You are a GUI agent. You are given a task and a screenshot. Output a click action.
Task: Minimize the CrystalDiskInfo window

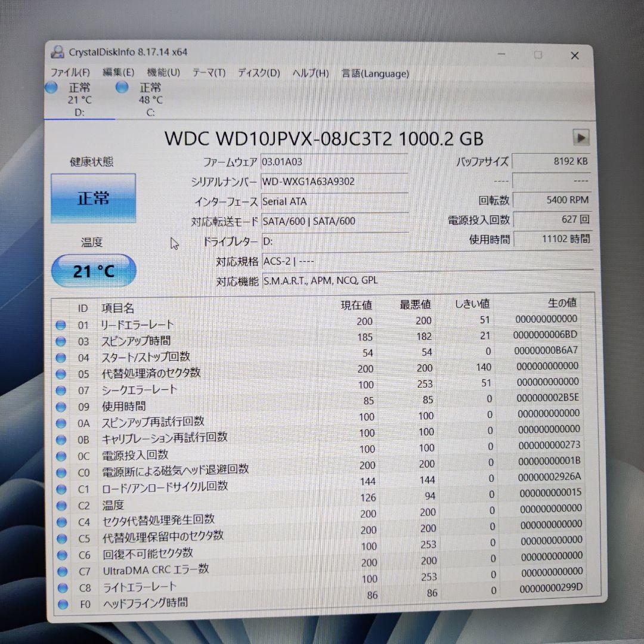coord(501,54)
